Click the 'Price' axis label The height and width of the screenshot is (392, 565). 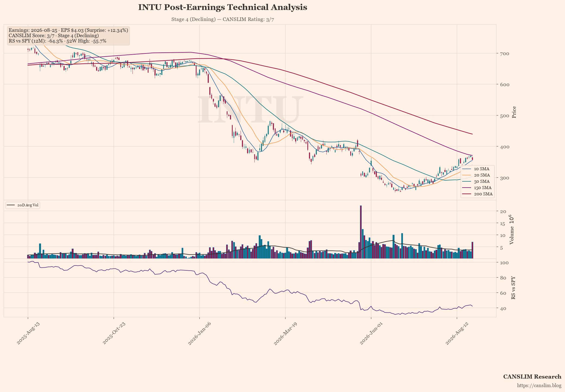click(x=514, y=112)
